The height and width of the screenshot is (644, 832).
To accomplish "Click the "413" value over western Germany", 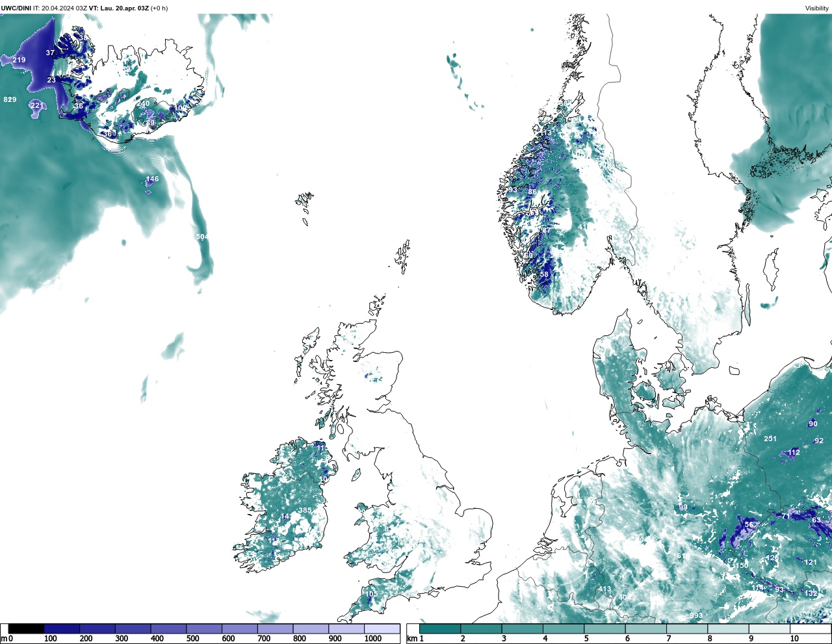I will point(604,589).
